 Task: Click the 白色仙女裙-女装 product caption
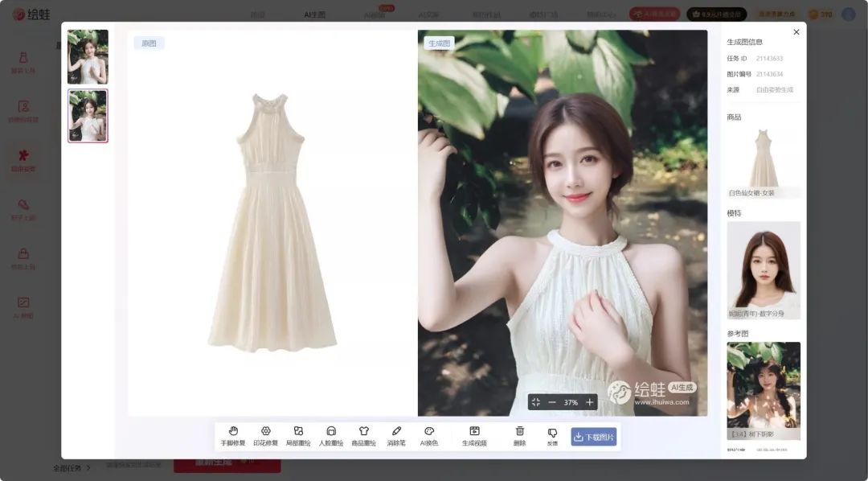tap(751, 193)
